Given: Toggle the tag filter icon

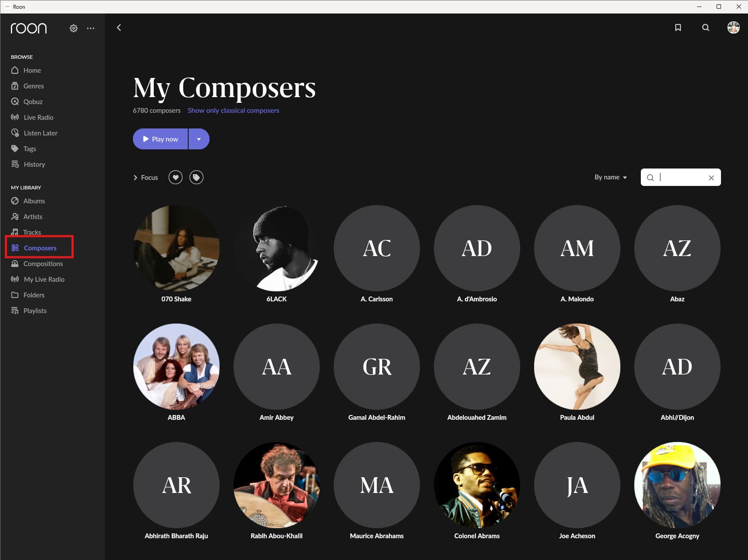Looking at the screenshot, I should pyautogui.click(x=196, y=177).
